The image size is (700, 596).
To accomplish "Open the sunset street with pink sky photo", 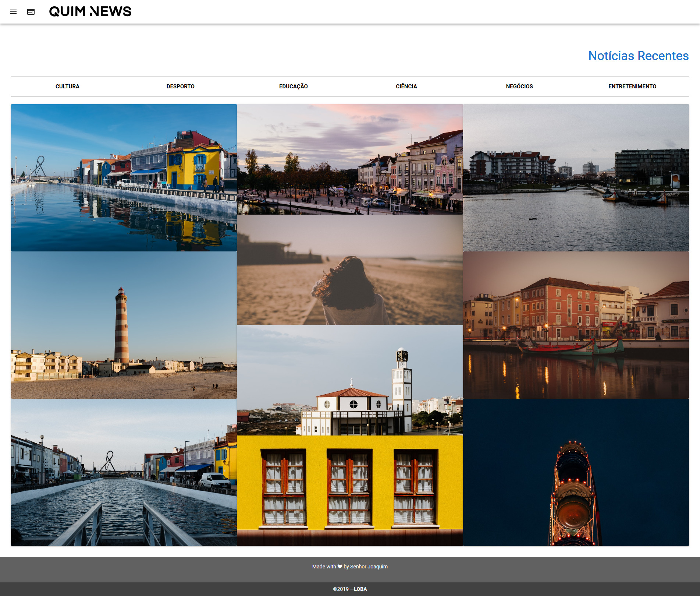I will (x=350, y=159).
